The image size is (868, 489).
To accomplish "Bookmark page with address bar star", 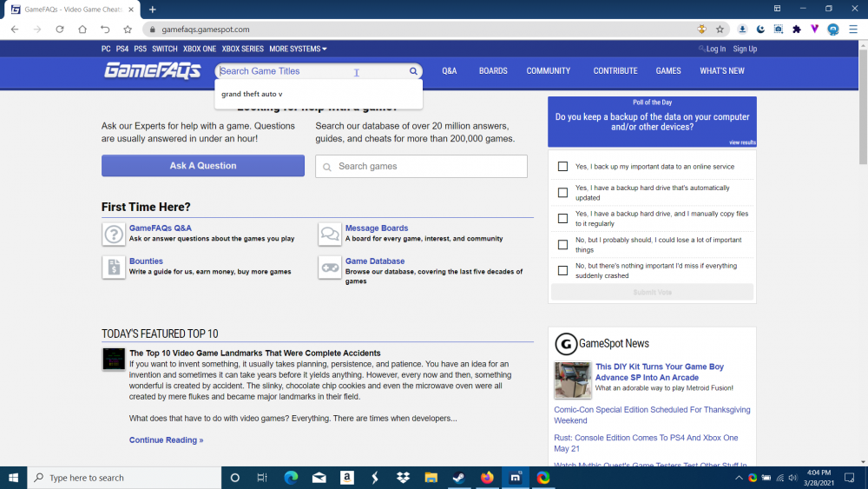I will pyautogui.click(x=720, y=30).
